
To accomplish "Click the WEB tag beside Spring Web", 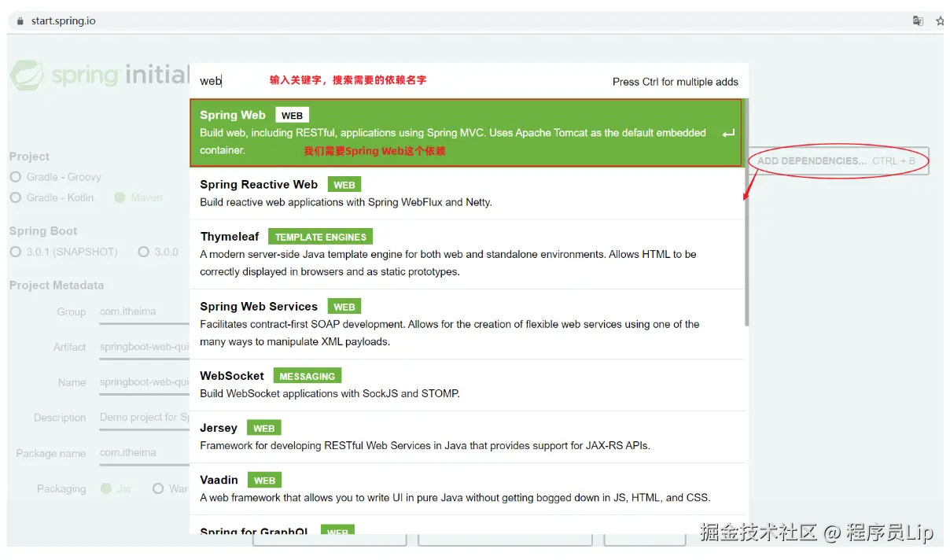I will tap(292, 116).
